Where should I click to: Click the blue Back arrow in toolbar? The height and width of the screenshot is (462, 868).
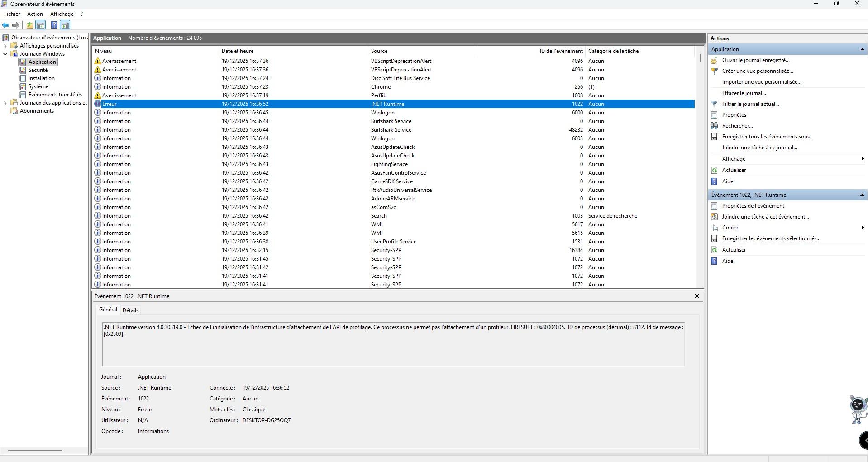coord(5,25)
